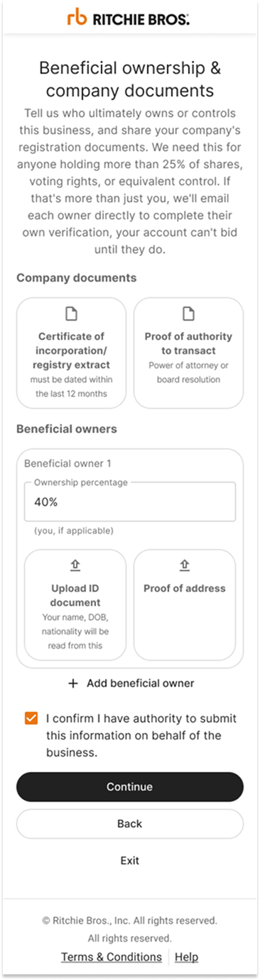Click the upload arrow icon for ID document

pos(75,565)
